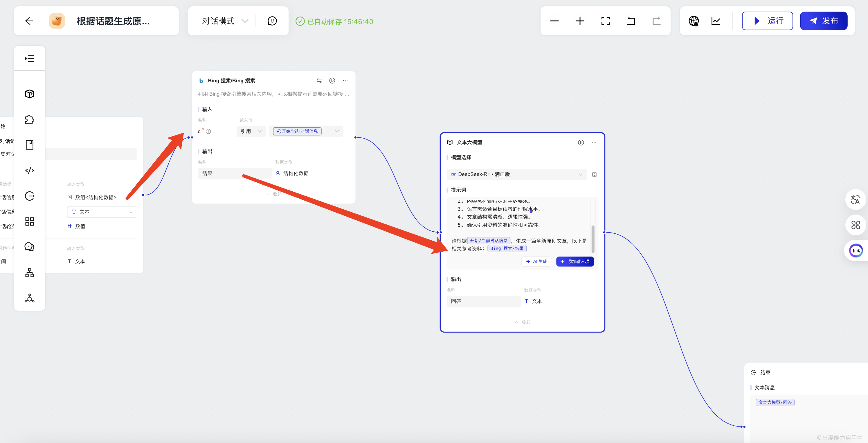This screenshot has height=443, width=868.
Task: Select the code node icon in sidebar
Action: (30, 170)
